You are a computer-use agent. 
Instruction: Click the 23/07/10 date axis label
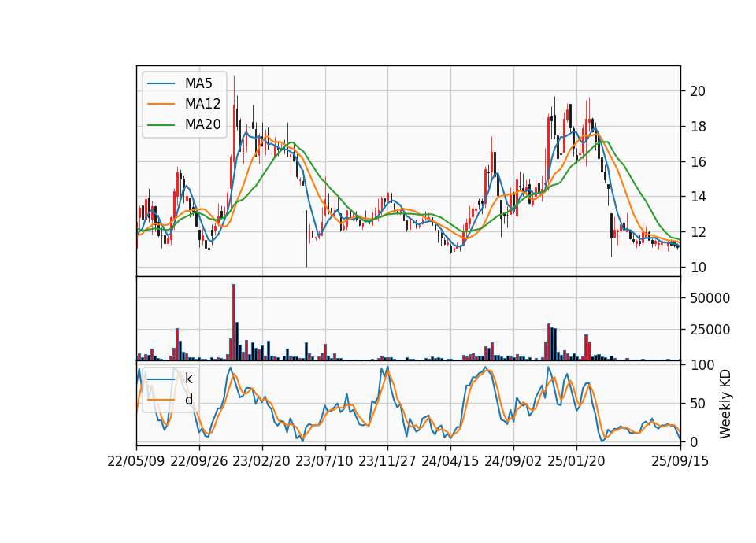pos(324,462)
